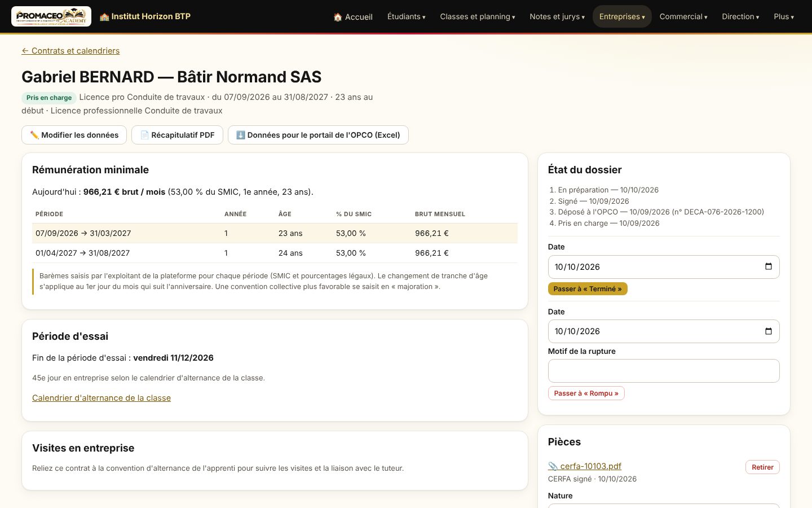Click Passer à « Rompu » button
Viewport: 812px width, 508px height.
point(586,393)
